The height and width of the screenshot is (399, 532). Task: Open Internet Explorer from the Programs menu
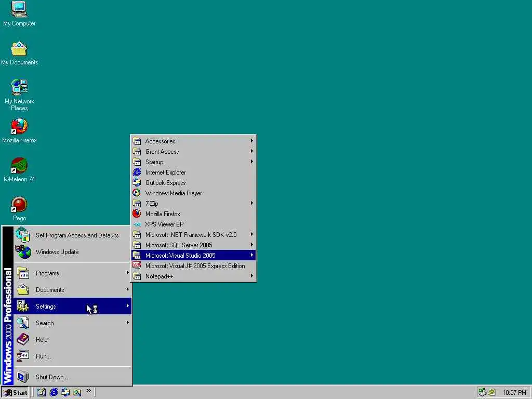click(193, 172)
